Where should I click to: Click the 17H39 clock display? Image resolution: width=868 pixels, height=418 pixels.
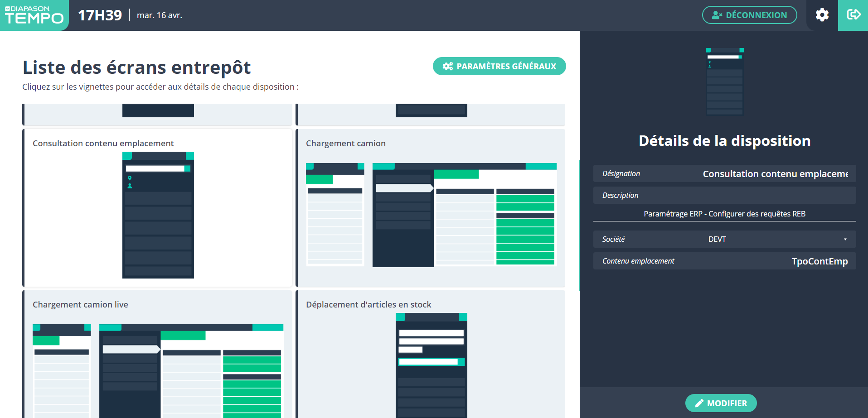coord(100,15)
